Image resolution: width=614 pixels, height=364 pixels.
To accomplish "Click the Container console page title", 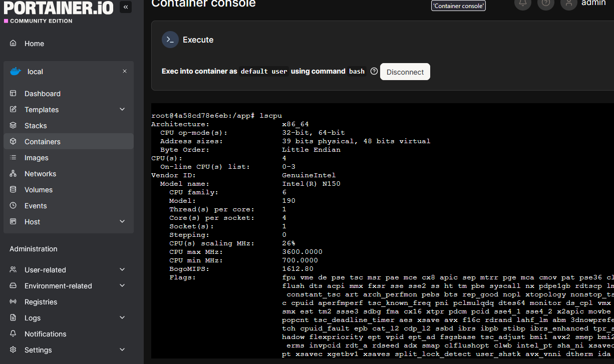I will coord(203,3).
